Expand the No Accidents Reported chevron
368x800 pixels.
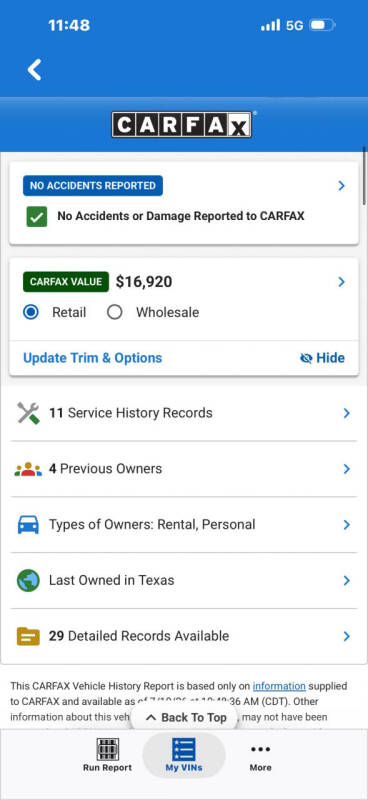(342, 186)
